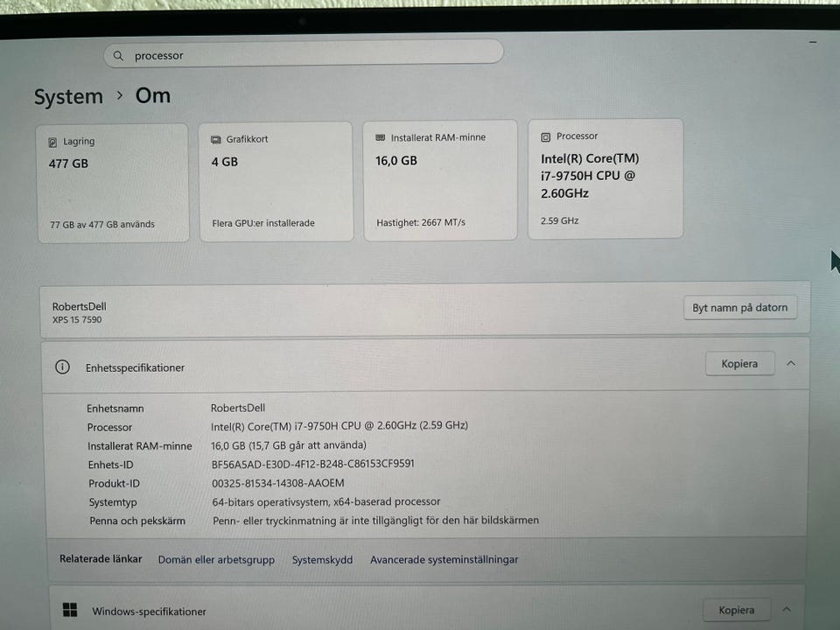This screenshot has height=630, width=840.
Task: Collapse the Enhetsspecifikationer section chevron
Action: (791, 363)
